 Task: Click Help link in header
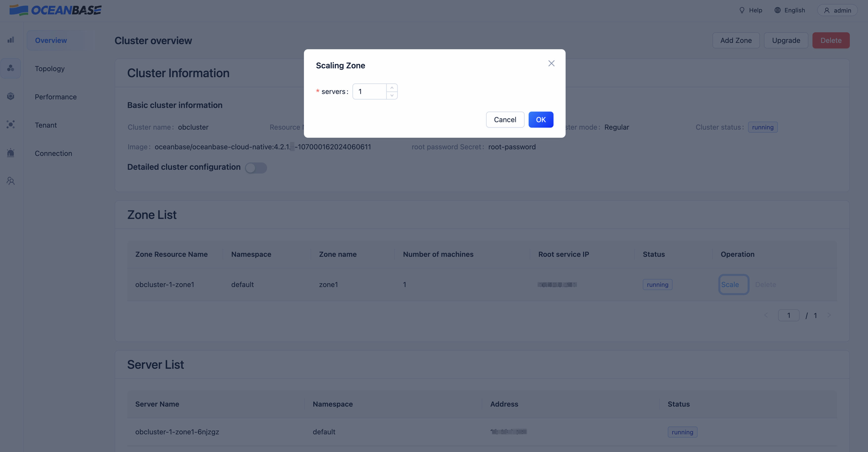coord(755,10)
